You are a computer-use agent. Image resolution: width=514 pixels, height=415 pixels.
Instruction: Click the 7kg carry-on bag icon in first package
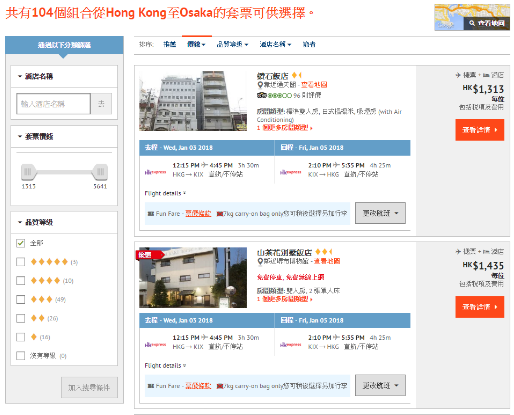coord(219,214)
